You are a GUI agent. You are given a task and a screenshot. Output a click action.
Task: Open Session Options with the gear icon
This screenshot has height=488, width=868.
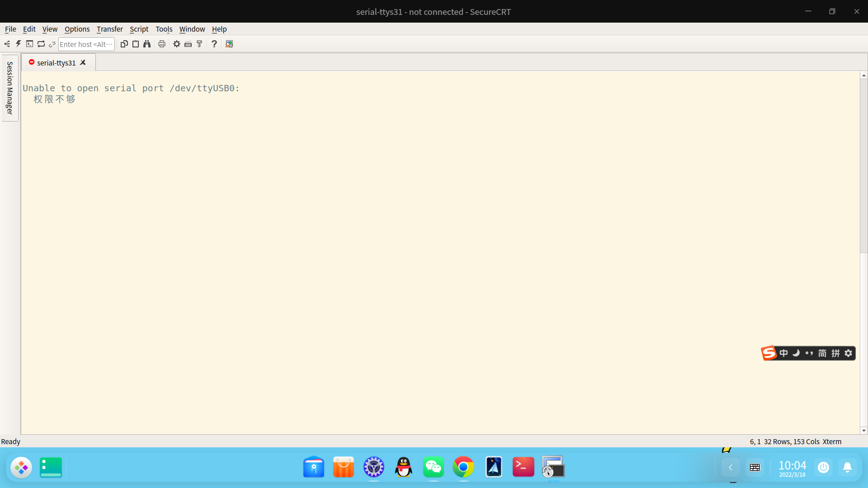pos(177,44)
